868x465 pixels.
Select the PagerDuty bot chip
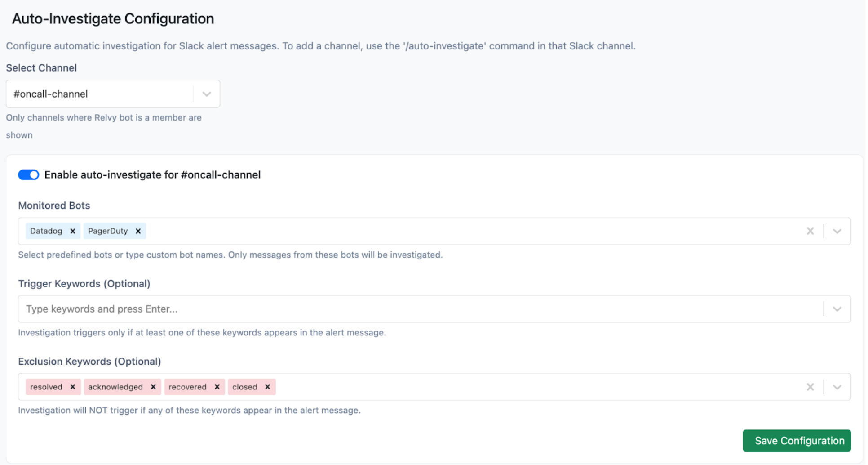point(108,231)
